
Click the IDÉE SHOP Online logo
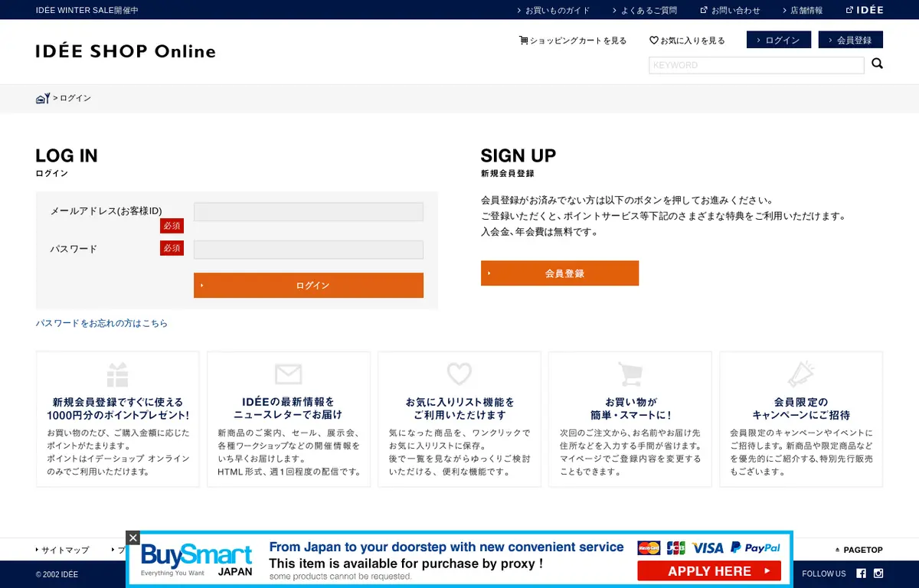click(126, 51)
